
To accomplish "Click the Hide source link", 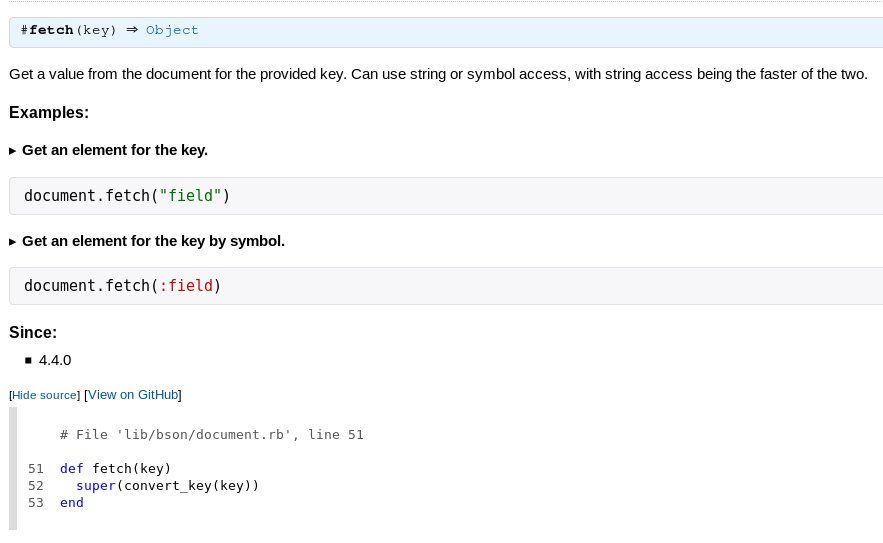I will pos(44,395).
